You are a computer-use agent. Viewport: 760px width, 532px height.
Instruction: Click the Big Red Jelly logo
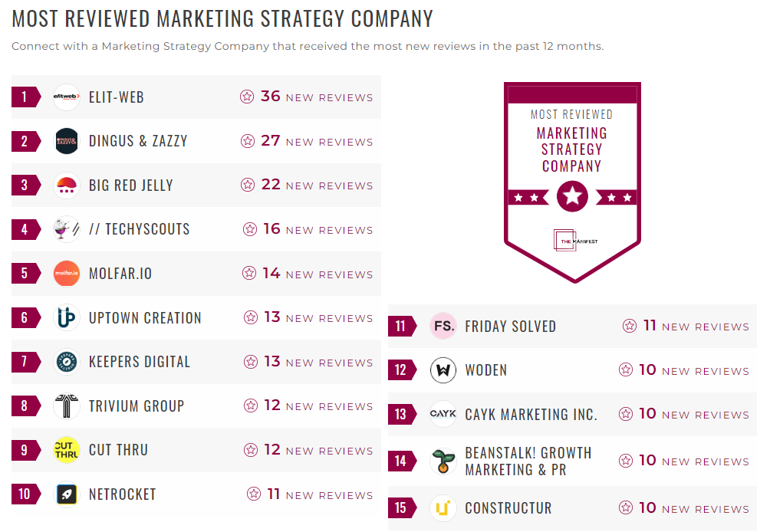click(x=66, y=185)
